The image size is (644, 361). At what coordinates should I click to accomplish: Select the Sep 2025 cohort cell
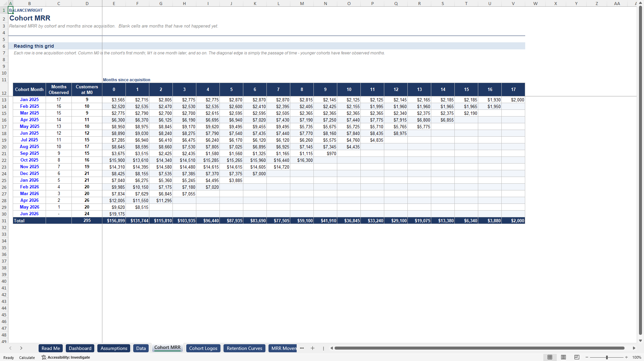pyautogui.click(x=29, y=153)
